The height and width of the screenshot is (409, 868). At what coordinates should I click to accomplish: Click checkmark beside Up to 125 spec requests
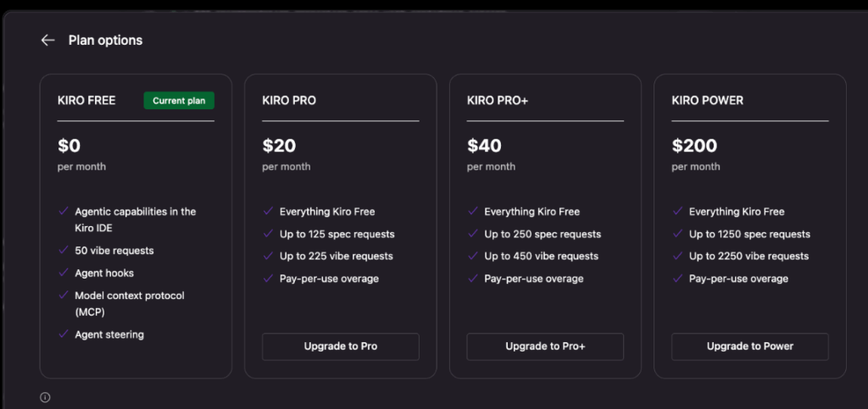[x=269, y=233]
